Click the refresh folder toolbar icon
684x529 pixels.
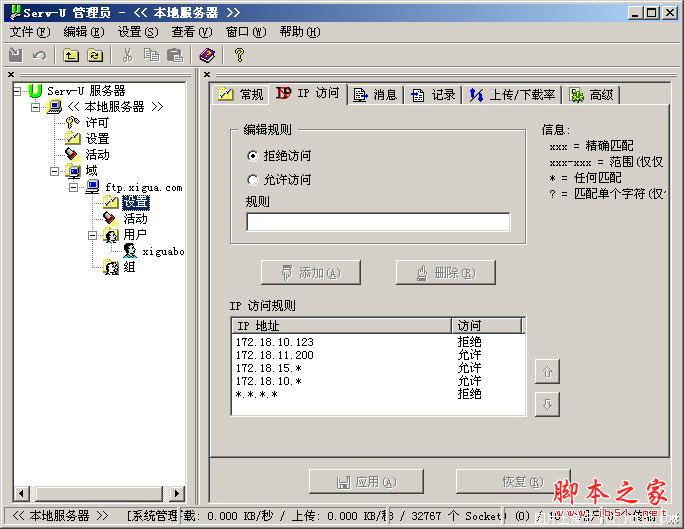click(95, 55)
